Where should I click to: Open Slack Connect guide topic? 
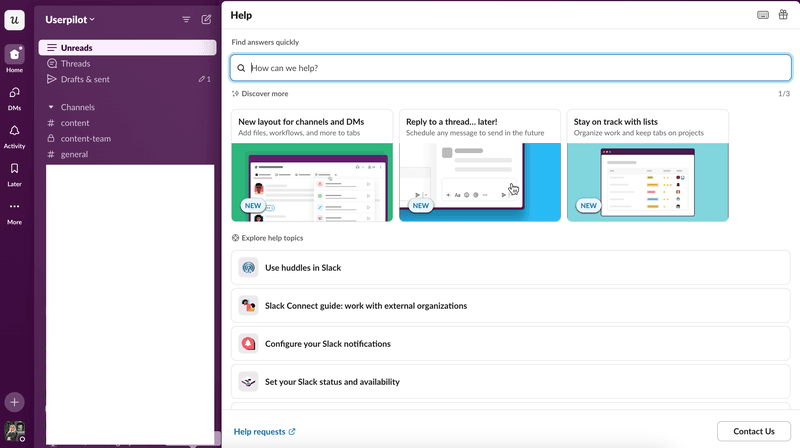click(511, 306)
